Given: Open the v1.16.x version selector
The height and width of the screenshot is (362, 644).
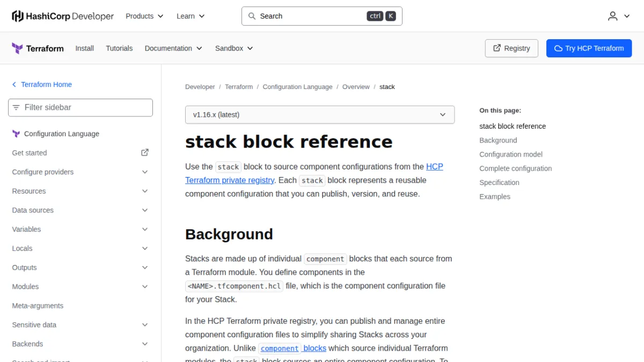Looking at the screenshot, I should (x=320, y=115).
